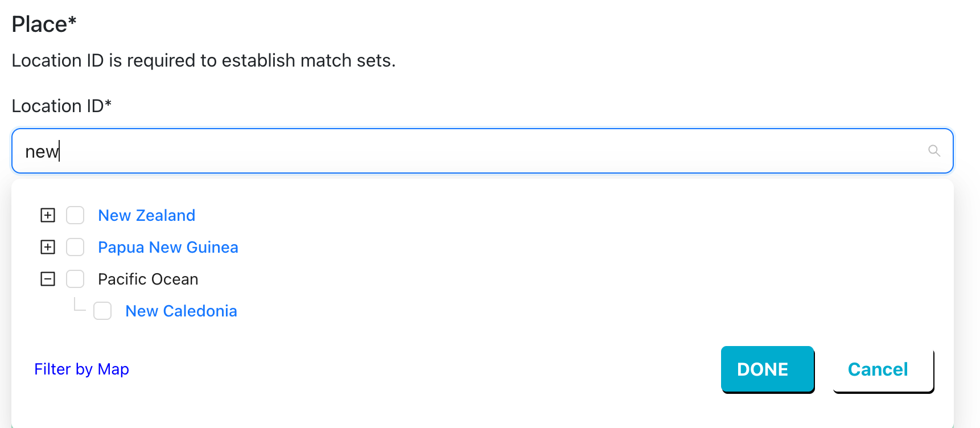Screen dimensions: 980x428
Task: Choose the New Caledonia location label
Action: tap(181, 311)
